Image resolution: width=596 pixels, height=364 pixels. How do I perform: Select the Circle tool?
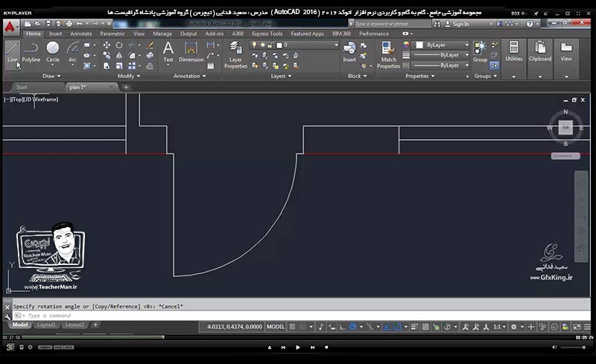tap(52, 52)
